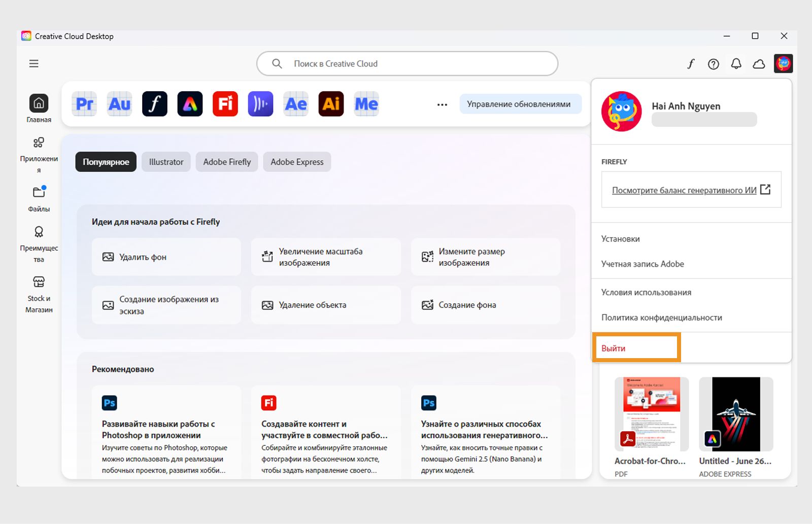This screenshot has width=812, height=524.
Task: Switch to the Adobe Firefly tab
Action: [x=227, y=162]
